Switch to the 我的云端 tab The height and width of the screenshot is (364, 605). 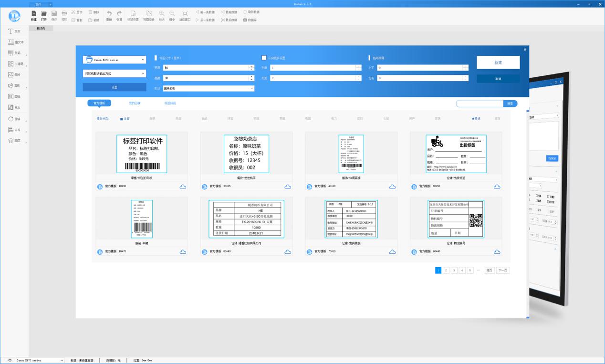point(135,103)
